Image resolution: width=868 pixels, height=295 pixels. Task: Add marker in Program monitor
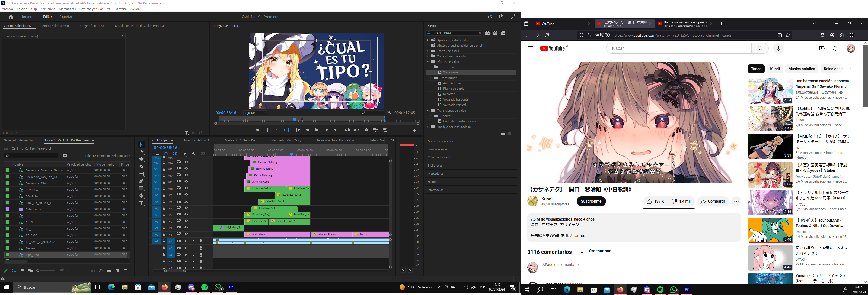pyautogui.click(x=257, y=130)
